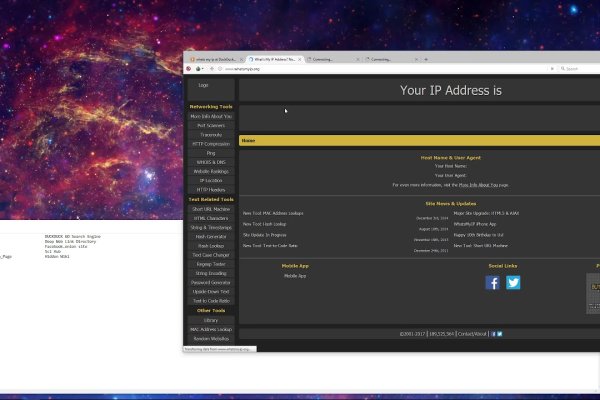
Task: Open Random Websites in the sidebar
Action: (x=211, y=339)
